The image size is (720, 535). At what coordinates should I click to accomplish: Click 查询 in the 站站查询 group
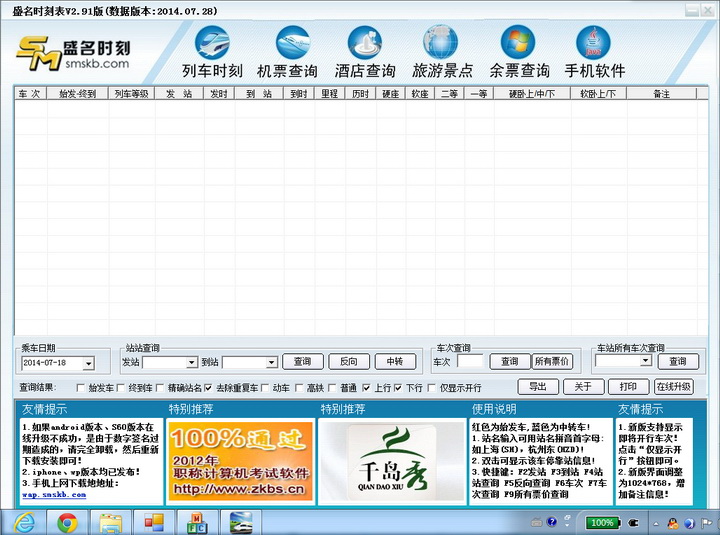pyautogui.click(x=303, y=362)
